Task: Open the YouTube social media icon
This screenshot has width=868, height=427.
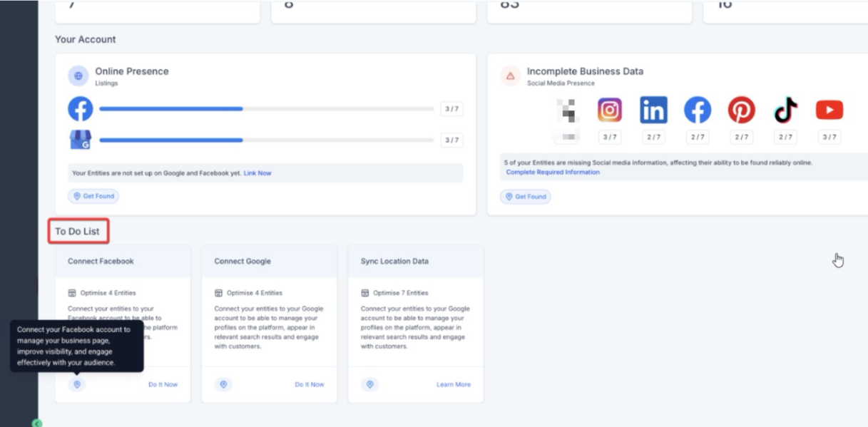Action: click(829, 110)
